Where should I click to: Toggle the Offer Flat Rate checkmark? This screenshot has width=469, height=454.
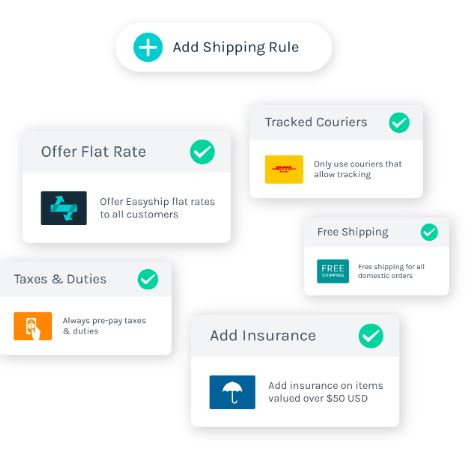(202, 152)
